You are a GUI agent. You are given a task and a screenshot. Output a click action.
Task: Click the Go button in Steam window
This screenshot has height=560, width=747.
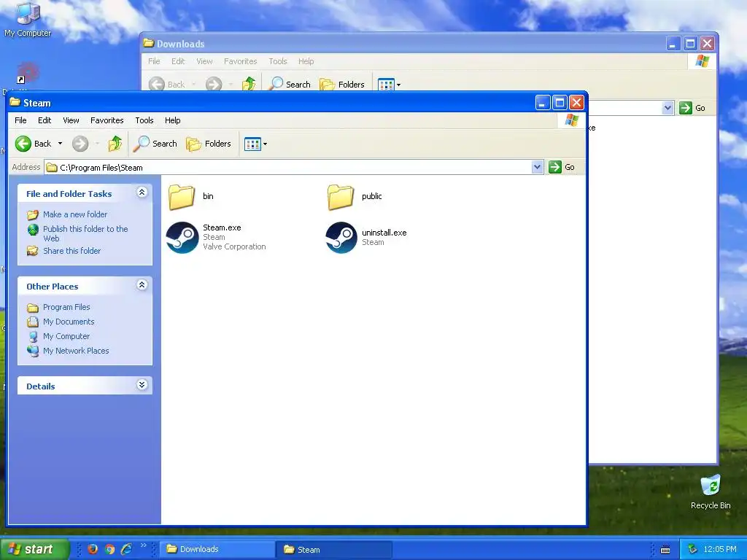pyautogui.click(x=562, y=167)
